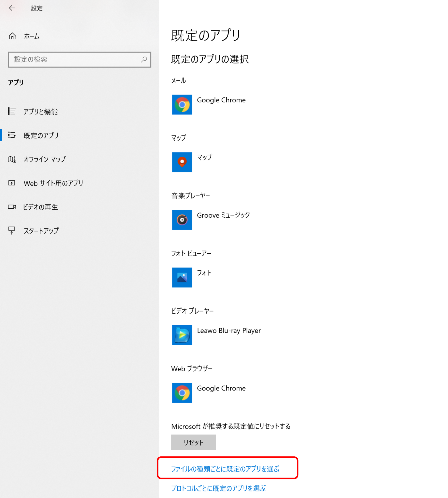448x498 pixels.
Task: Click the back arrow in Settings header
Action: (x=12, y=8)
